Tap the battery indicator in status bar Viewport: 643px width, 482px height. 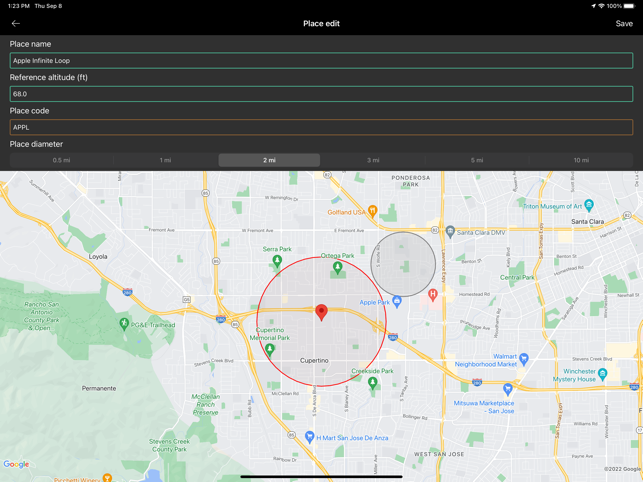tap(629, 6)
